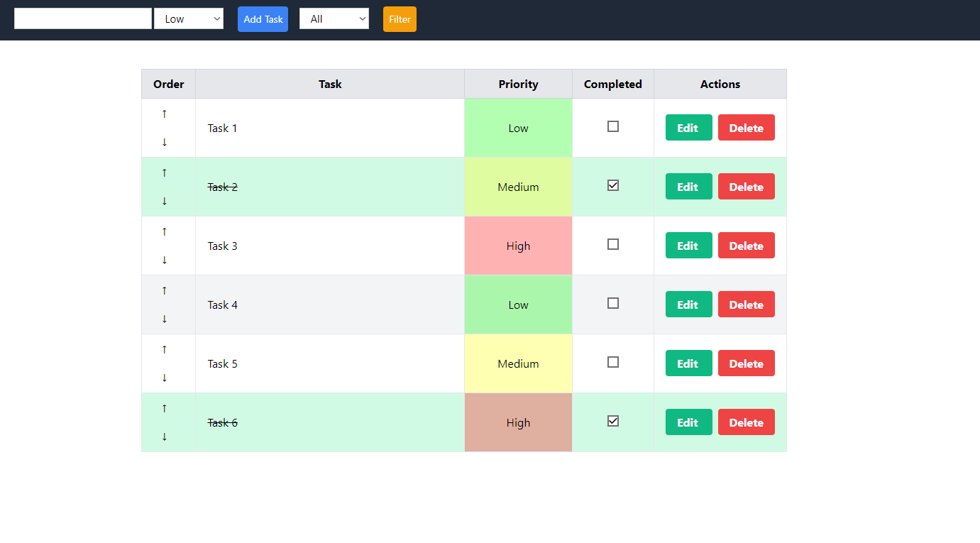
Task: Expand the All filter dropdown
Action: click(x=334, y=19)
